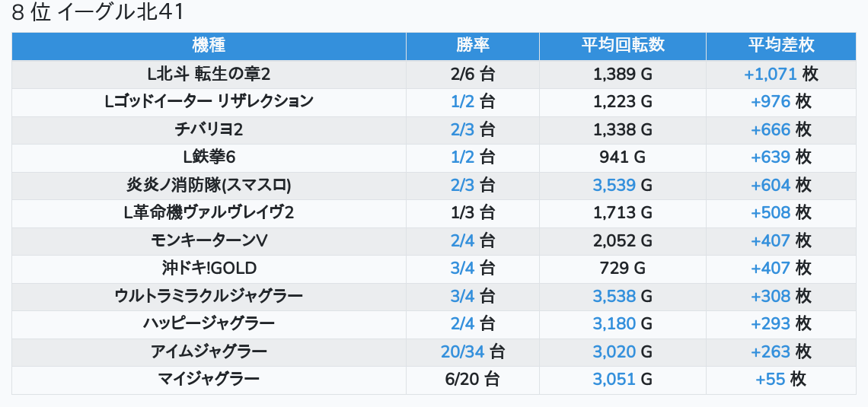Viewport: 868px width, 407px height.
Task: Sort by the 勝率 column header
Action: (472, 46)
